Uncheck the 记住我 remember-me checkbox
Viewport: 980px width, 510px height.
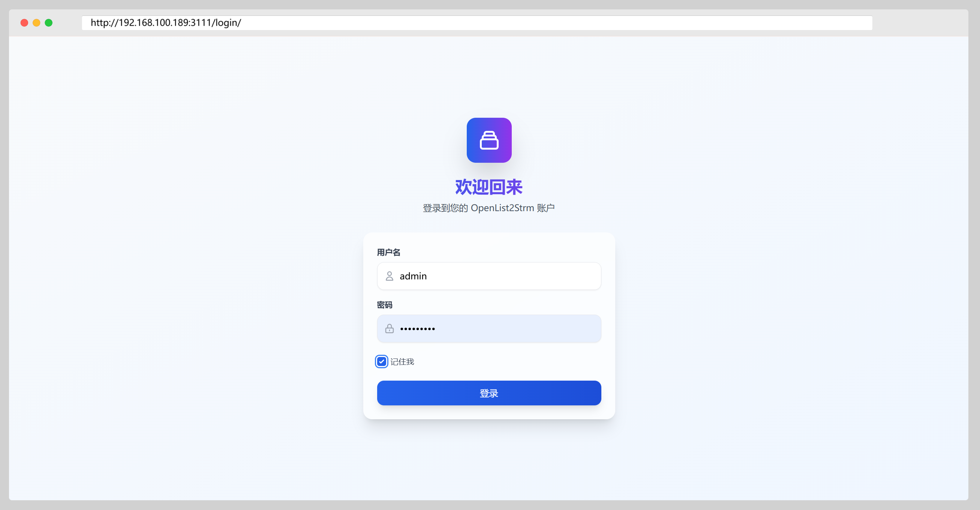pos(382,361)
